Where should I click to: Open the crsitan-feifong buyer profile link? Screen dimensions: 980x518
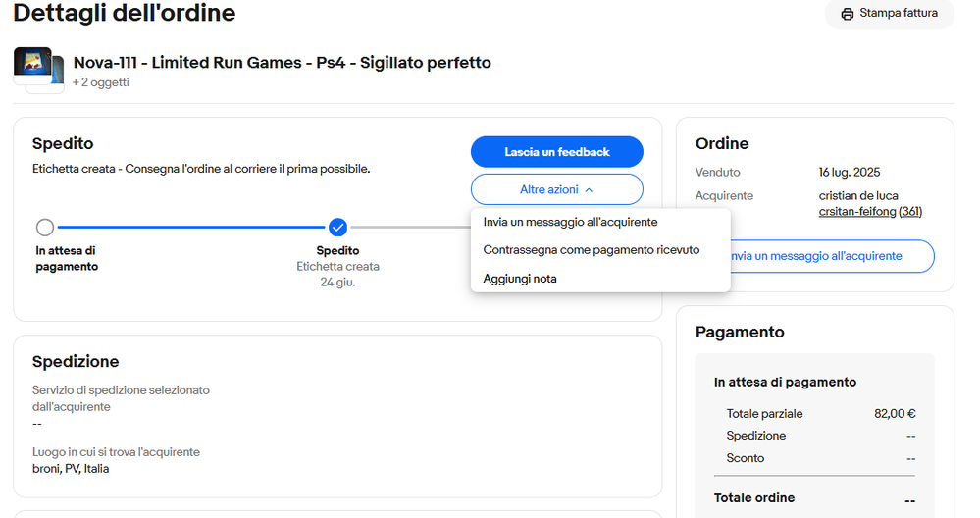[856, 211]
